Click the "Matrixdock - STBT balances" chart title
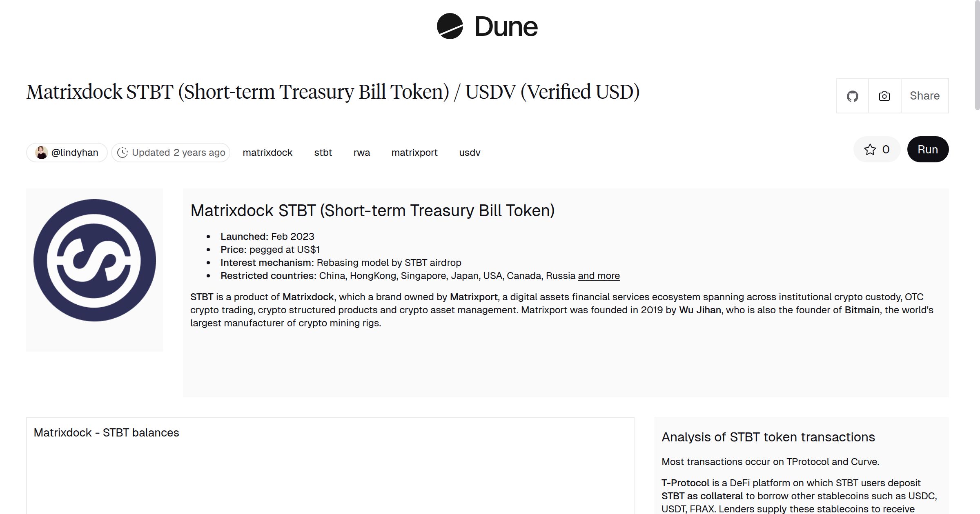Image resolution: width=980 pixels, height=514 pixels. pos(107,432)
